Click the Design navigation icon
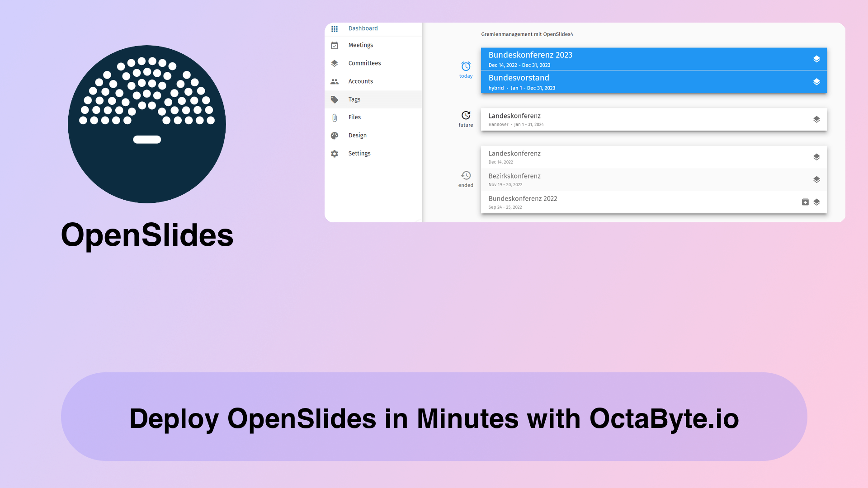868x488 pixels. click(x=335, y=135)
